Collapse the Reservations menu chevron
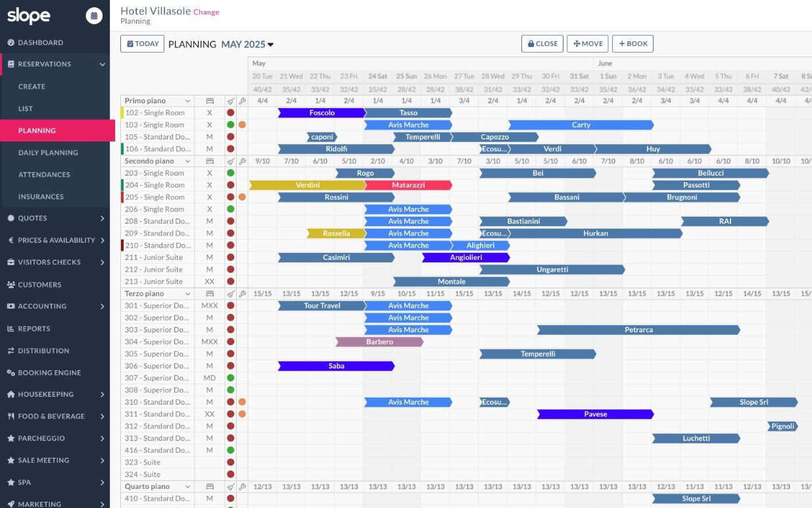The height and width of the screenshot is (508, 812). coord(102,64)
